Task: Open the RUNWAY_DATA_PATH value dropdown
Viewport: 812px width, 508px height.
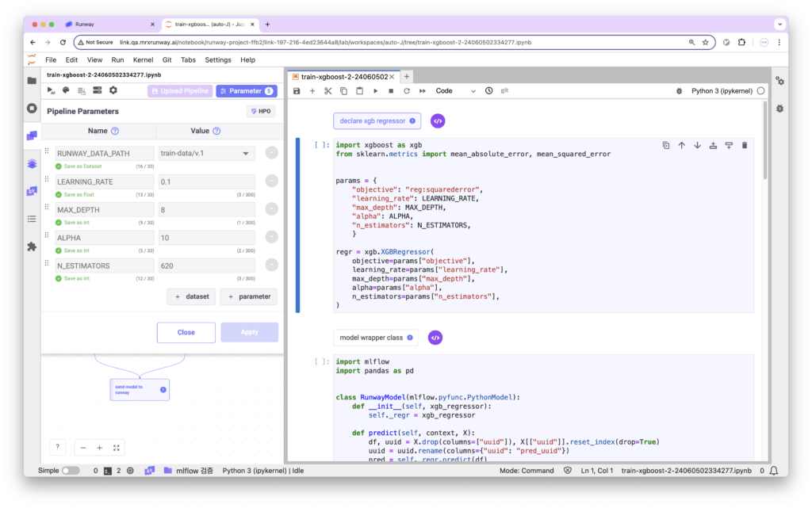Action: [x=207, y=154]
